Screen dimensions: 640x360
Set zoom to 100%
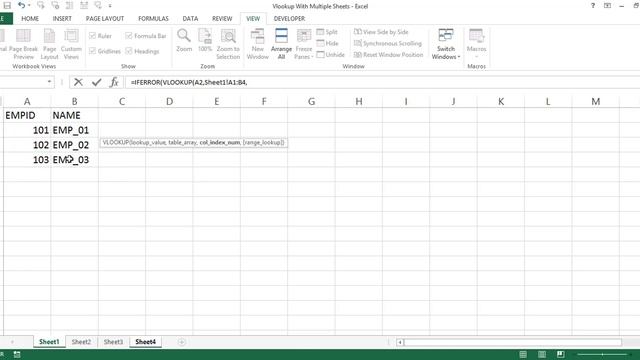pyautogui.click(x=205, y=40)
